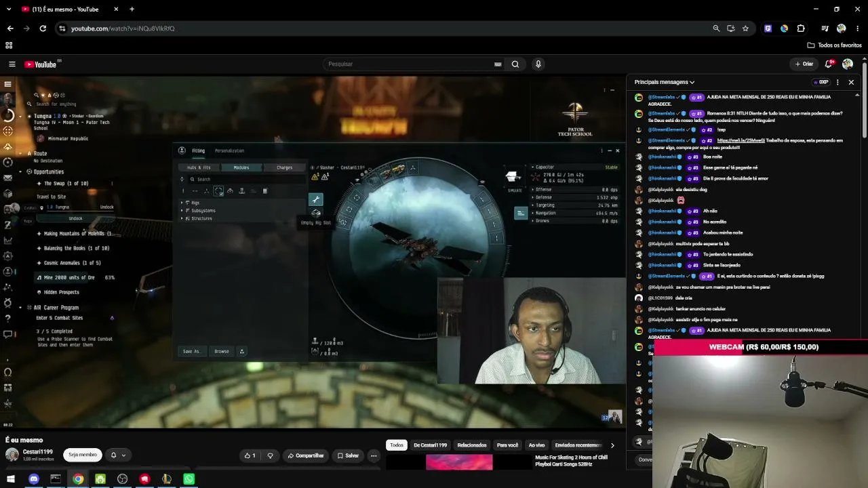Like the video with thumbs up
868x488 pixels.
(250, 455)
